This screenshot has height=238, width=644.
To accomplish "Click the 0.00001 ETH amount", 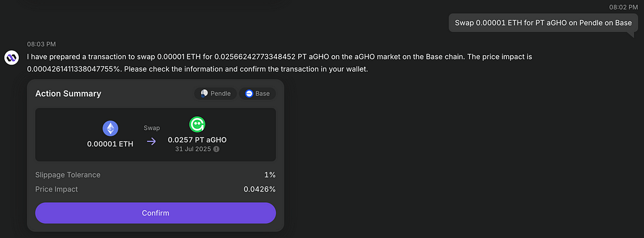I will point(110,144).
